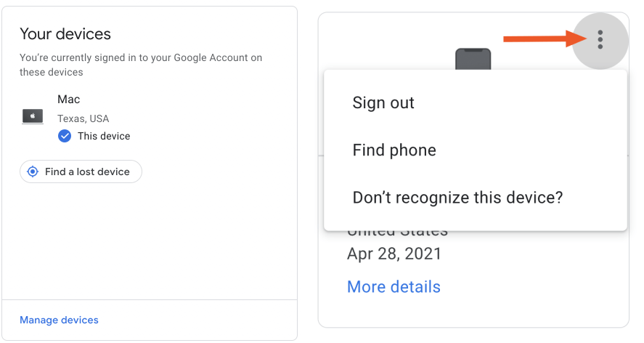Click the Texas, USA location text
Screen dimensions: 644x343
pos(83,118)
